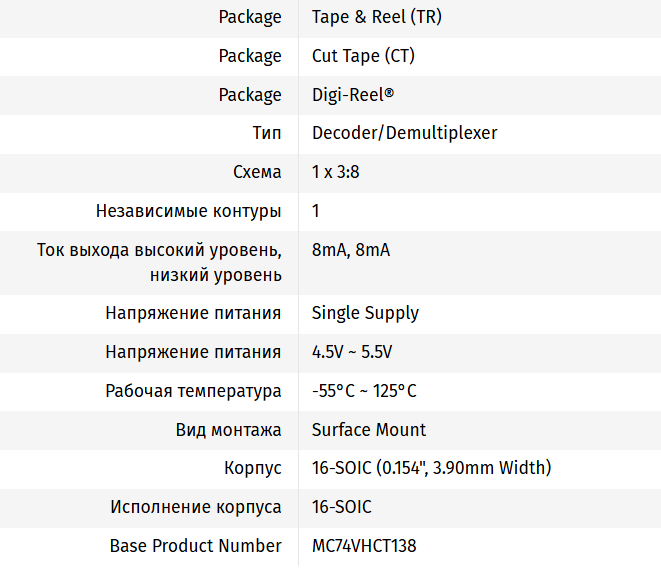661x573 pixels.
Task: Click the "Рабочая температура" label
Action: point(193,391)
